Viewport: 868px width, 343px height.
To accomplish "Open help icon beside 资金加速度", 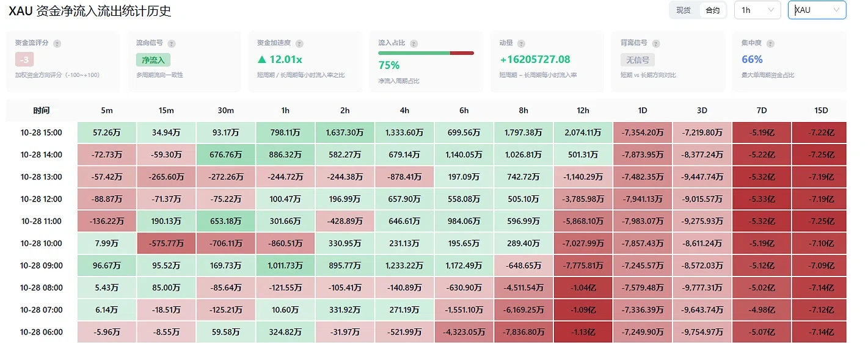I will (300, 43).
